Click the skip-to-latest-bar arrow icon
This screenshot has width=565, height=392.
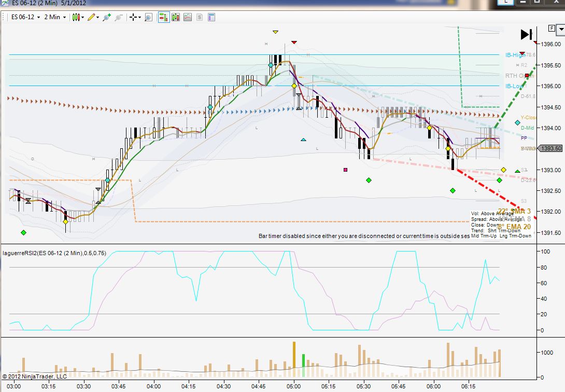click(527, 35)
